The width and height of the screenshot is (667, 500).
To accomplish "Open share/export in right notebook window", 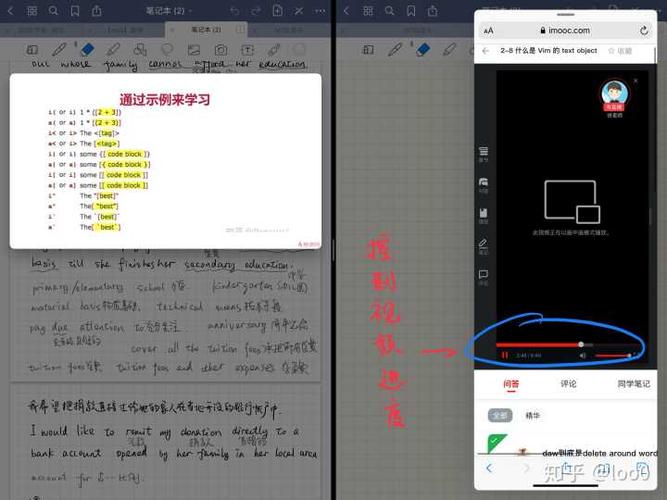I will click(433, 10).
